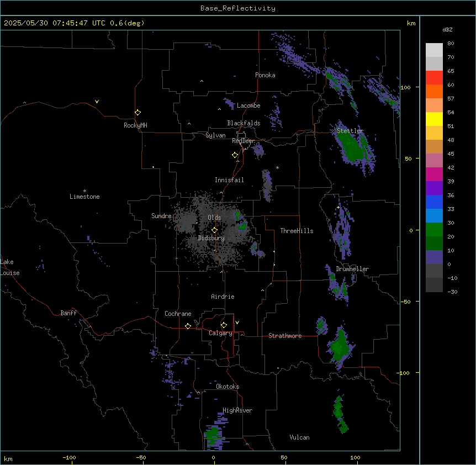Image resolution: width=476 pixels, height=465 pixels.
Task: Click the RedDeer city label
Action: click(244, 141)
